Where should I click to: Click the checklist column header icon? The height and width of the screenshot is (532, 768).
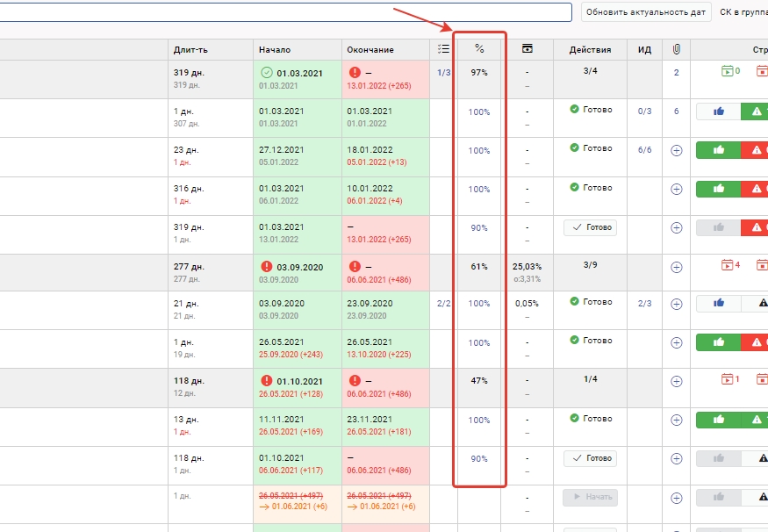[443, 50]
